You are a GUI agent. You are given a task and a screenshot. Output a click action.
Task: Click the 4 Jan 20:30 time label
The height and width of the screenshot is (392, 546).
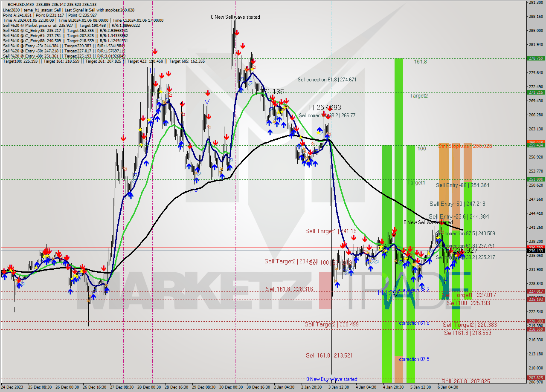(394, 388)
